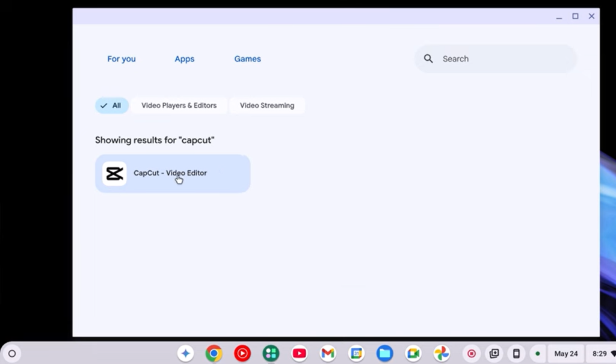
Task: Open YouTube from the shelf
Action: pyautogui.click(x=299, y=353)
